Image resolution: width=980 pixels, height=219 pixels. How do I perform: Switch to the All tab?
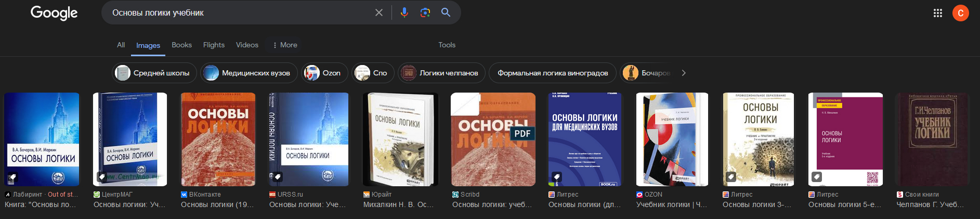coord(121,45)
